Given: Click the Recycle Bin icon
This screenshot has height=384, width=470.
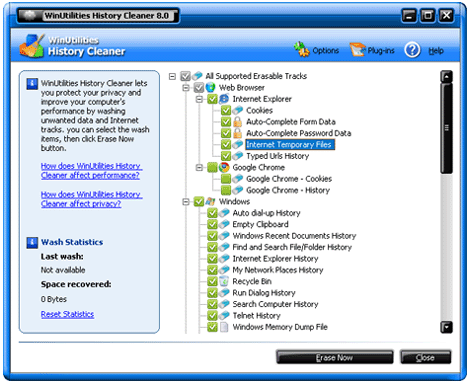Looking at the screenshot, I should pos(224,281).
